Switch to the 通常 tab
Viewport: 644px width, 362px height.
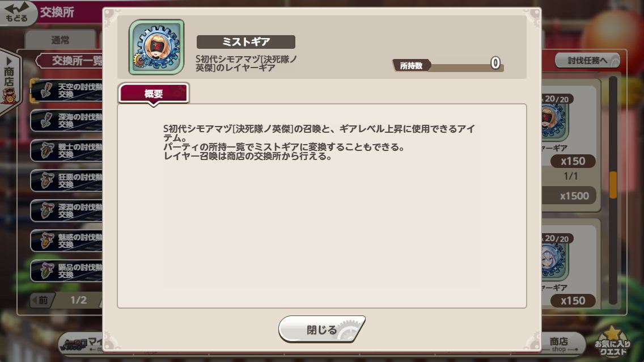tap(60, 40)
